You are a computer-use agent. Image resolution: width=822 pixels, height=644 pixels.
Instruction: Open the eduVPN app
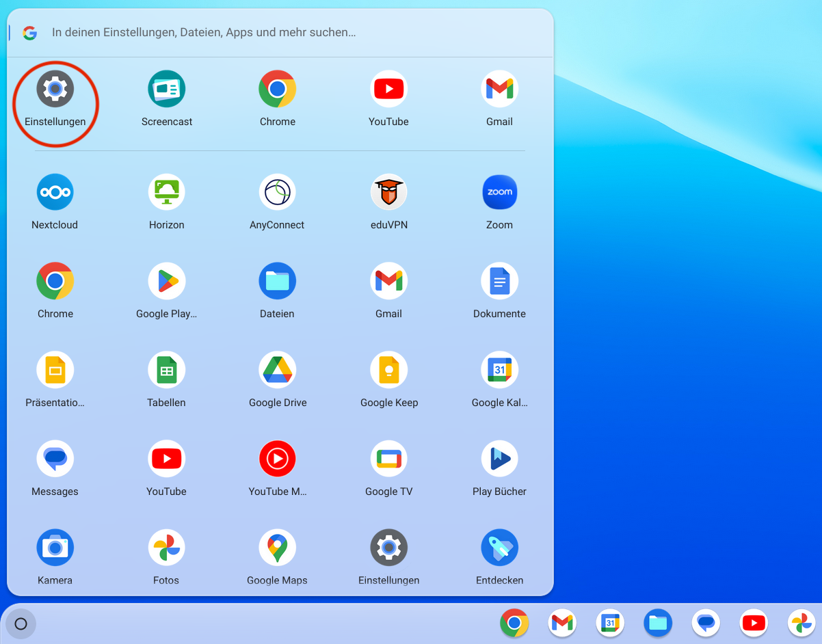point(388,192)
